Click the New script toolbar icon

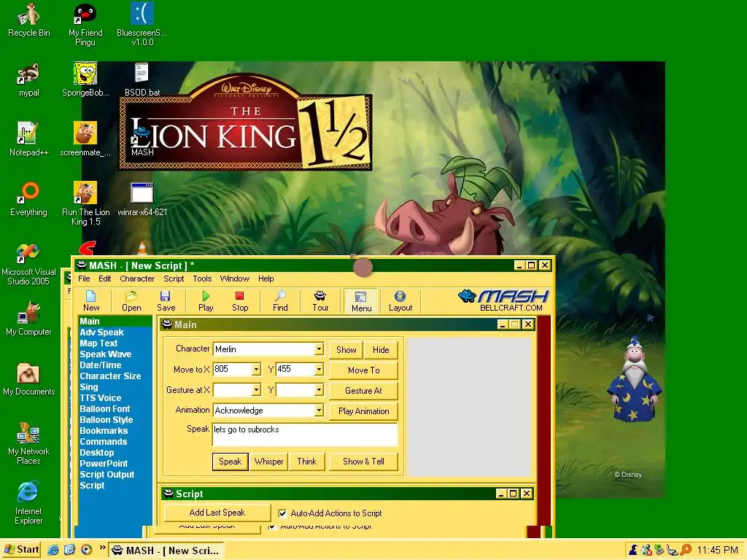(x=91, y=301)
